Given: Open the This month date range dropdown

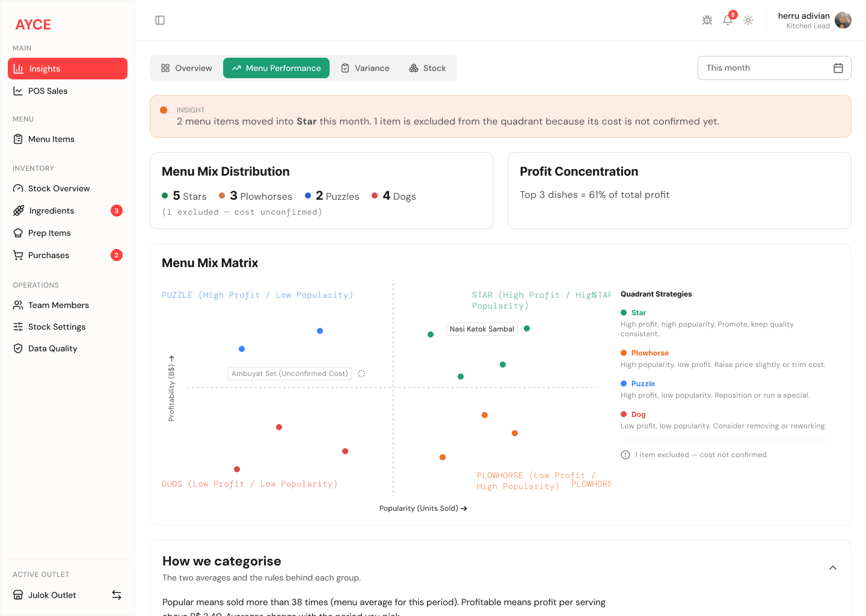Looking at the screenshot, I should [x=775, y=68].
